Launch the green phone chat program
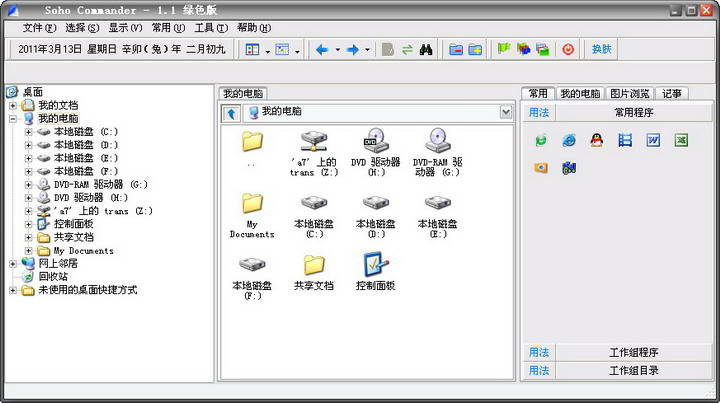This screenshot has width=720, height=403. click(541, 140)
